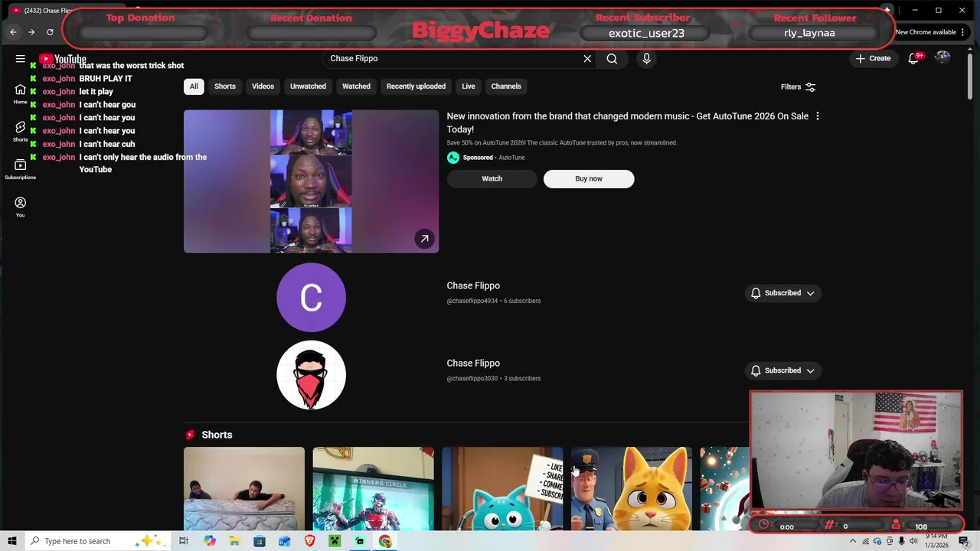Go to Home in the sidebar
This screenshot has height=551, width=980.
pyautogui.click(x=20, y=93)
